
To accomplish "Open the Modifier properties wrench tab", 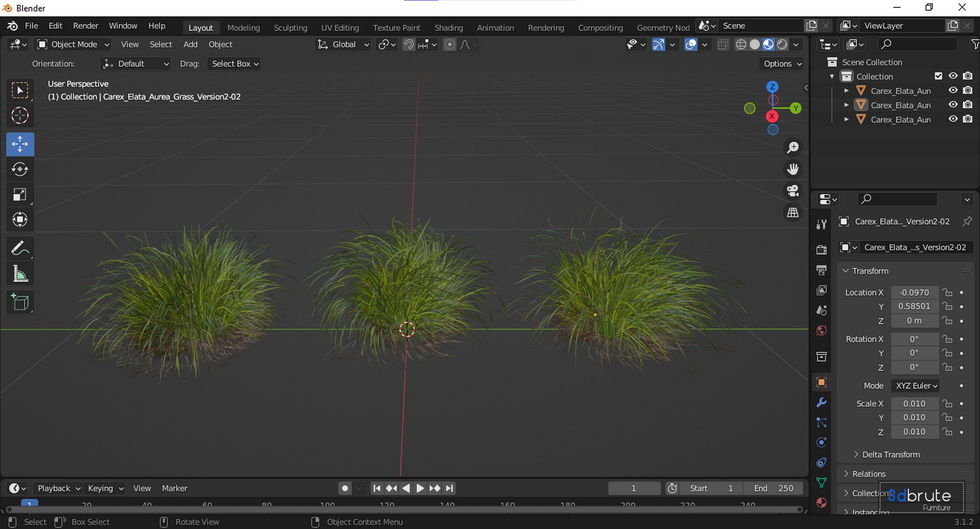I will click(x=821, y=402).
